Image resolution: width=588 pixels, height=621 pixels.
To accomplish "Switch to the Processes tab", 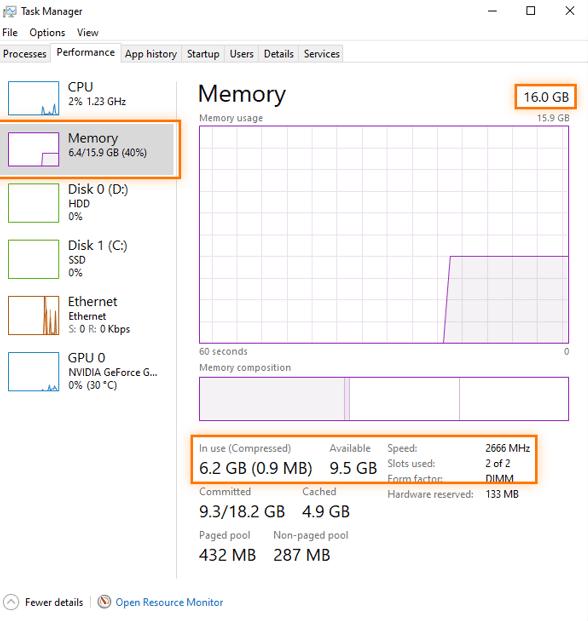I will click(x=25, y=54).
